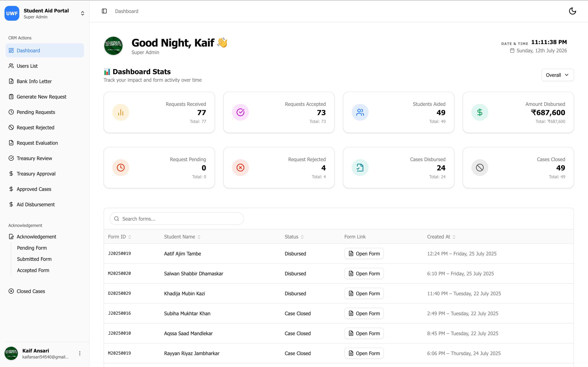Open Form for Subiha Mukhtar Khan

(364, 314)
